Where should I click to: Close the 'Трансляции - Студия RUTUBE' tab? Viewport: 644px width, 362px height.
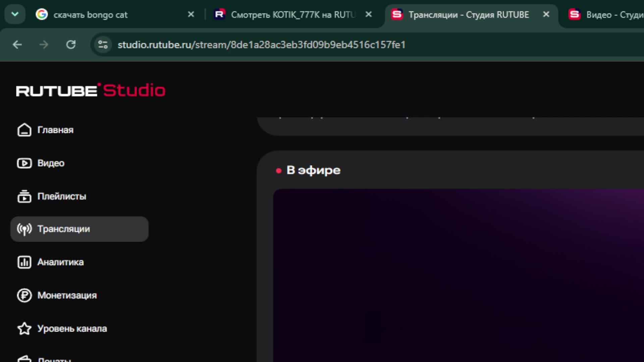coord(546,14)
